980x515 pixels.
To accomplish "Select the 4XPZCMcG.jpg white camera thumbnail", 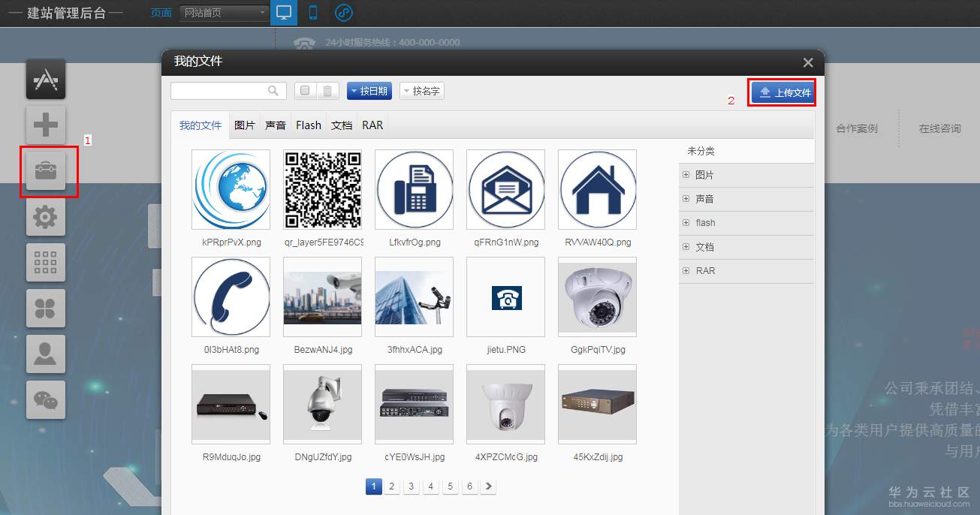I will click(505, 404).
